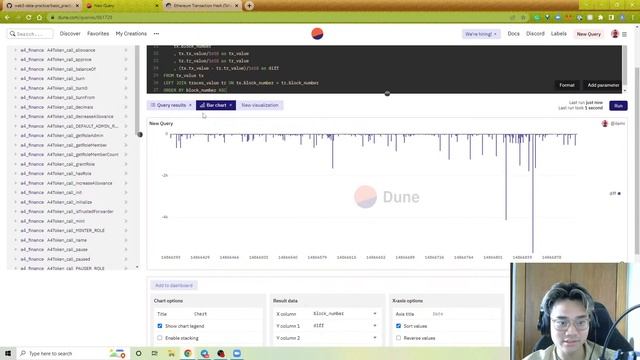The width and height of the screenshot is (640, 360).
Task: Open the three-dot more menu in the navigation
Action: click(x=156, y=34)
